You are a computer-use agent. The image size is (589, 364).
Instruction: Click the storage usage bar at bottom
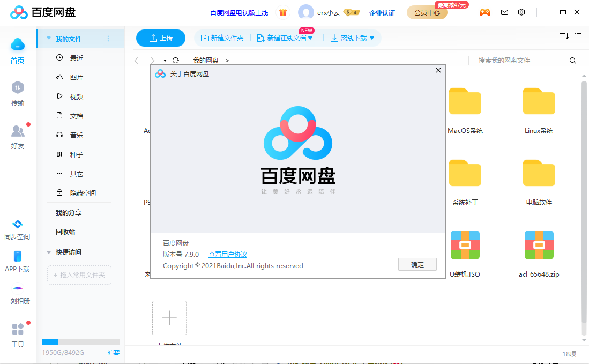pyautogui.click(x=79, y=341)
